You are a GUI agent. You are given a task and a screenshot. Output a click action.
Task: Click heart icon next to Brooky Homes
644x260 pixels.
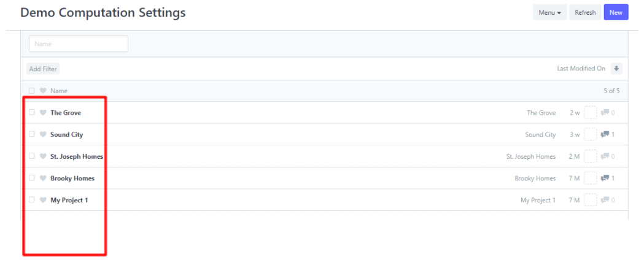point(43,178)
